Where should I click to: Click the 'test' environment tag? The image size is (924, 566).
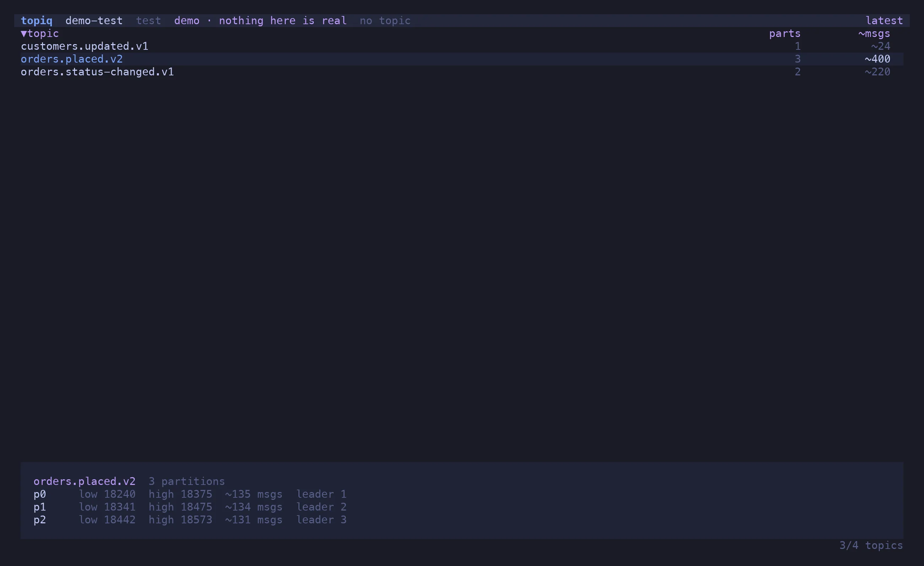pos(149,21)
